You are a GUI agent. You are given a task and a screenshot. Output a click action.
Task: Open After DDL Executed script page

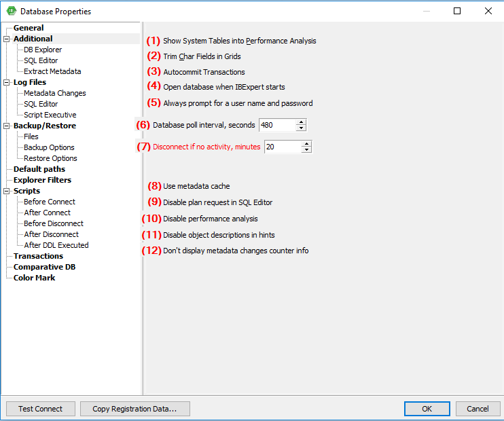(56, 245)
